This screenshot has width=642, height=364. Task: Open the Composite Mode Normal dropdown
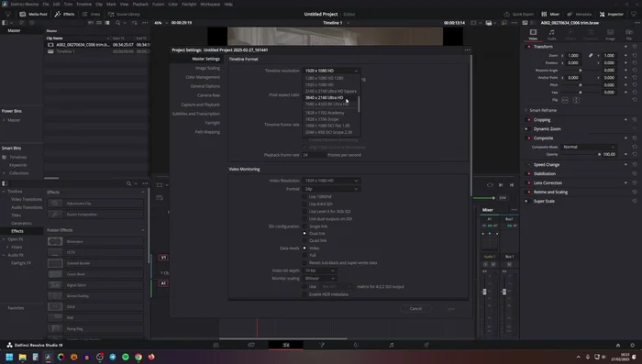click(x=589, y=147)
